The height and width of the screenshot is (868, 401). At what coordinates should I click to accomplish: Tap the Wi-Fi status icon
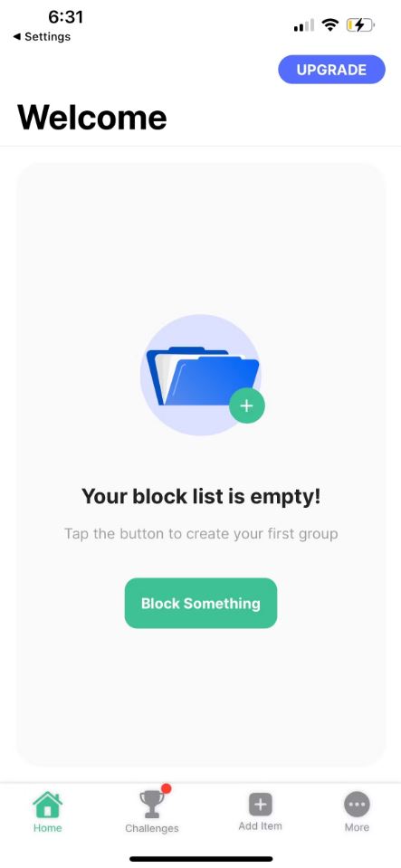point(330,25)
